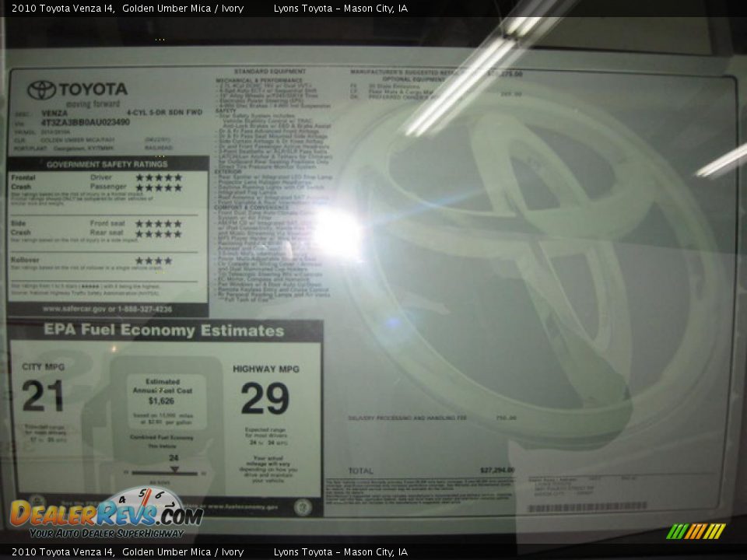Click the annual fuel cost '$1,626'

pos(162,401)
